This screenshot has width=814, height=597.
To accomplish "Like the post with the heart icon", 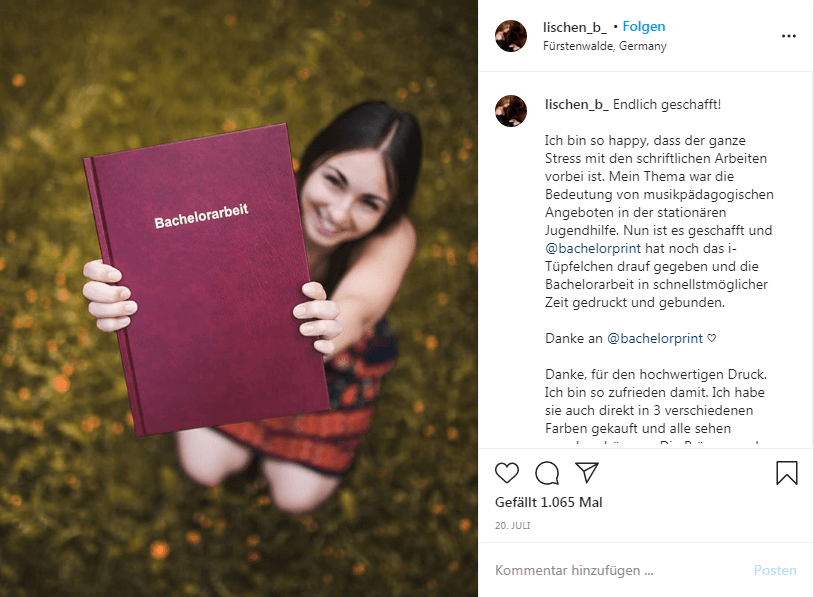I will point(507,473).
